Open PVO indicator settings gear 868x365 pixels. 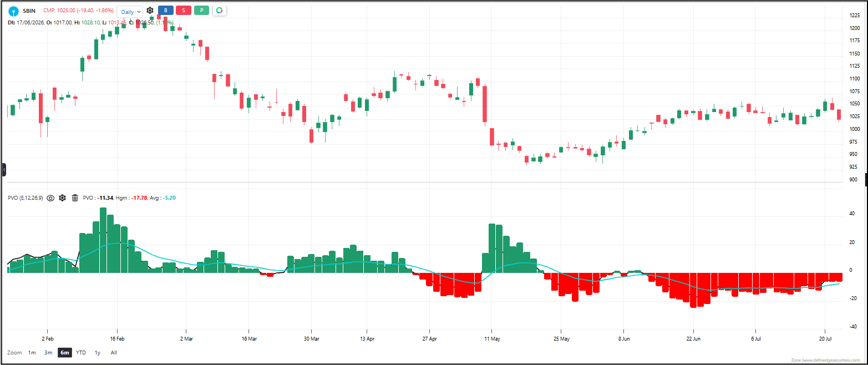pyautogui.click(x=62, y=197)
